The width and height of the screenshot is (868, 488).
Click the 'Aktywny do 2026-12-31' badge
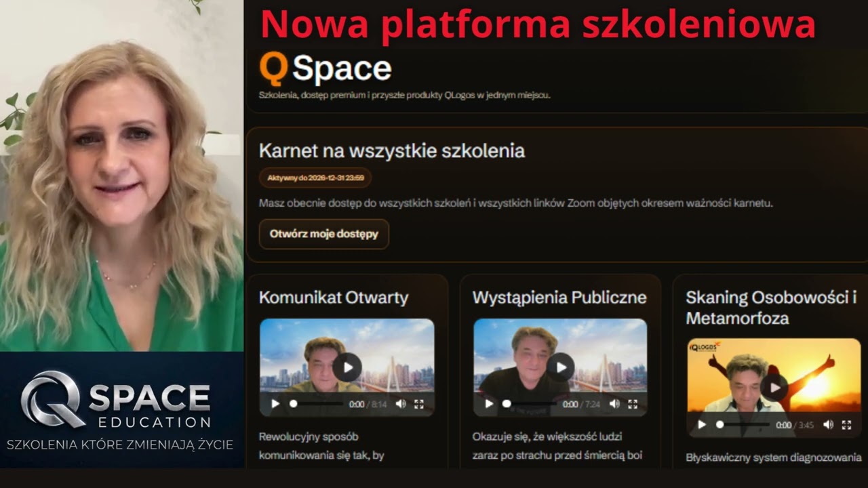pos(315,178)
